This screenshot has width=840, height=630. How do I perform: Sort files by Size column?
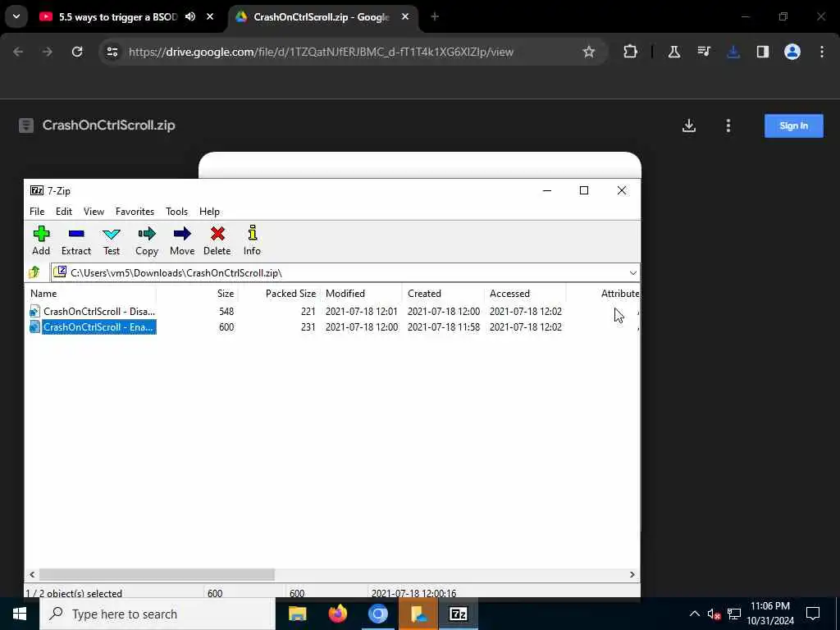point(197,294)
